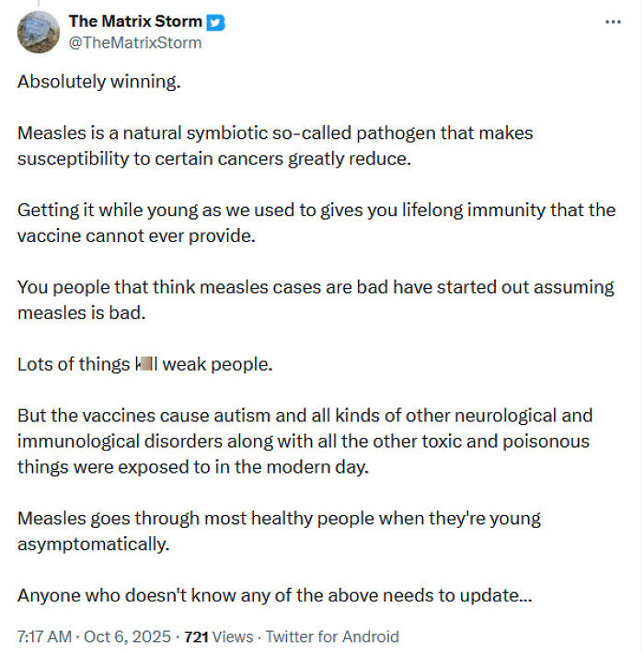Click the blue verified checkmark badge

[x=215, y=22]
